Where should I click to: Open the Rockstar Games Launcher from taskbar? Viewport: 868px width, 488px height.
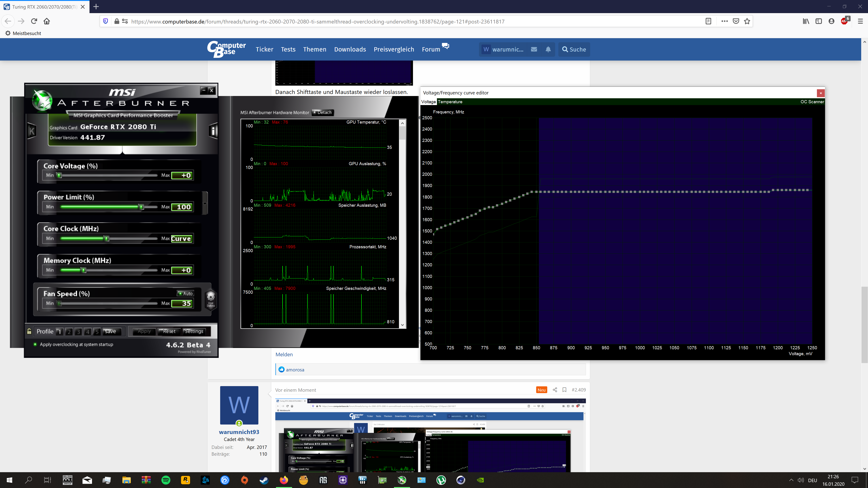(185, 480)
